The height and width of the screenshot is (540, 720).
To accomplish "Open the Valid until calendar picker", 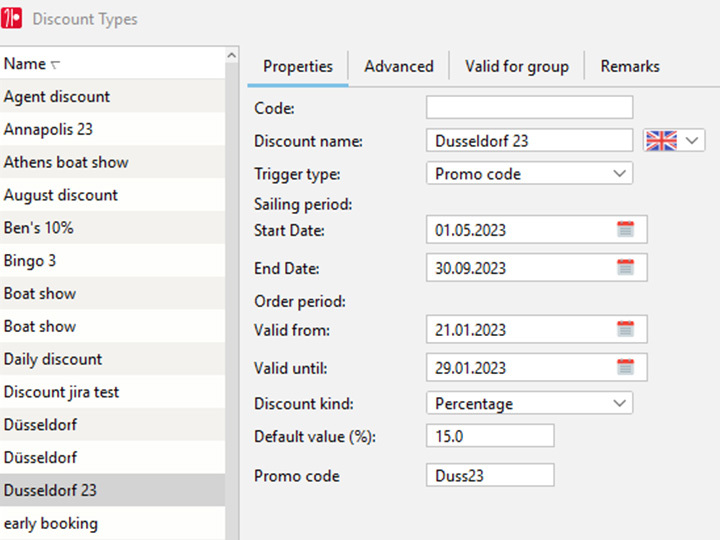I will click(625, 367).
